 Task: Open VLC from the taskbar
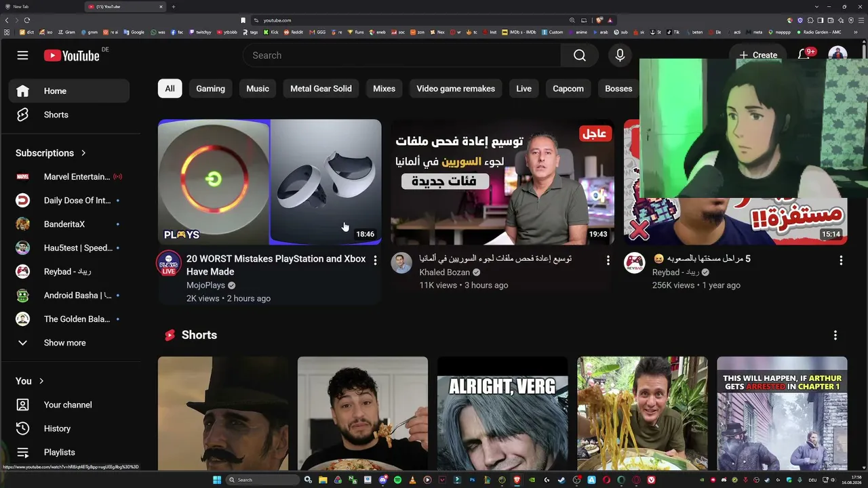tap(412, 480)
